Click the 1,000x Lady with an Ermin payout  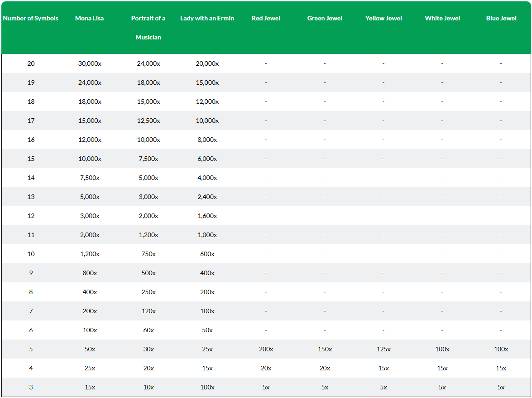click(207, 235)
